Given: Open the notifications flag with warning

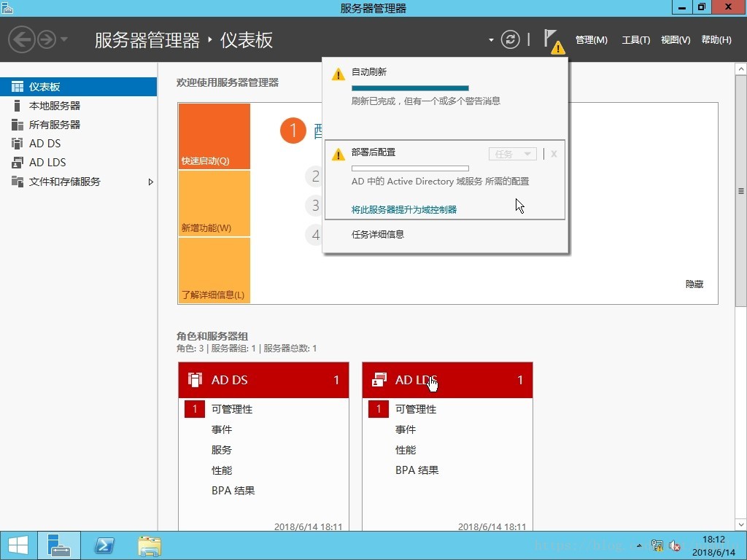Looking at the screenshot, I should (x=554, y=41).
